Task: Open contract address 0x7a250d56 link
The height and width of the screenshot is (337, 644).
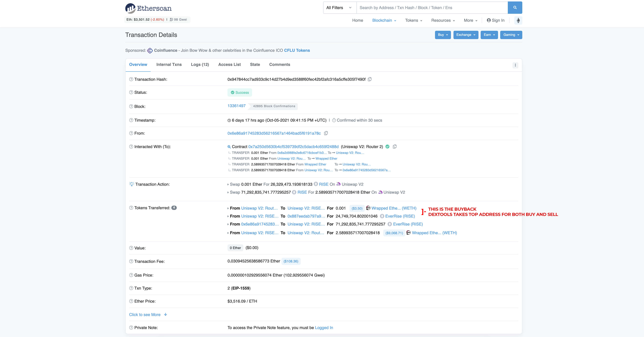Action: pyautogui.click(x=293, y=147)
